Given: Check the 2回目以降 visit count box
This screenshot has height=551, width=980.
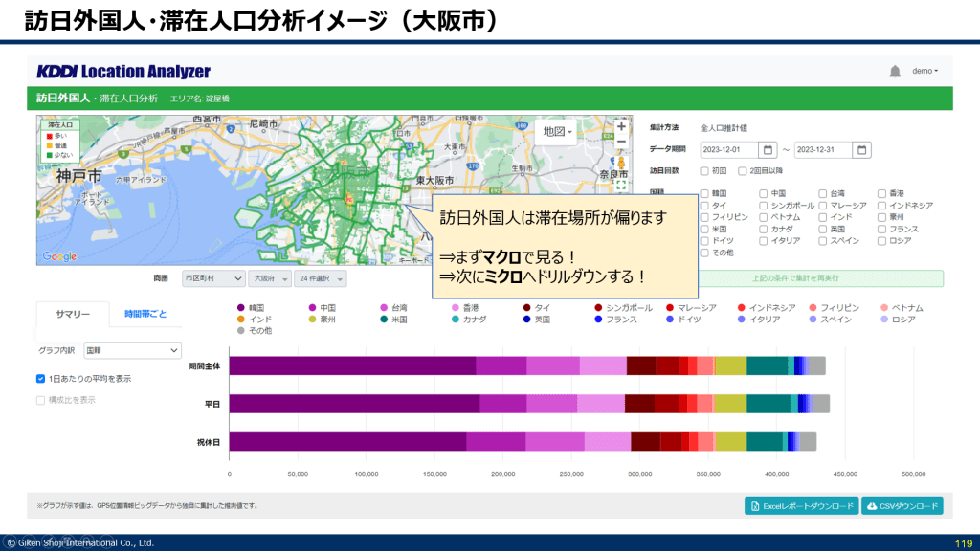Looking at the screenshot, I should click(x=742, y=171).
